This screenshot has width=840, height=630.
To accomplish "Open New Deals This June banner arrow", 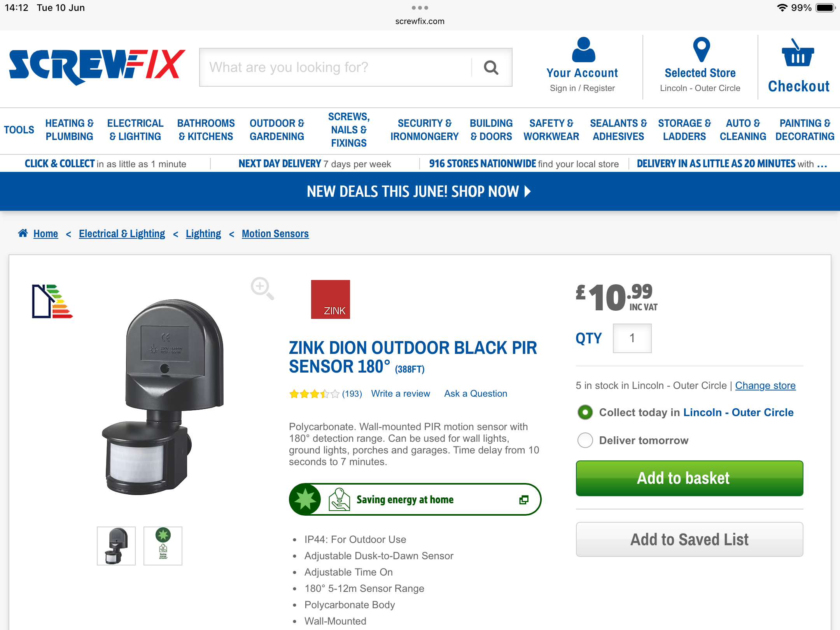I will pyautogui.click(x=528, y=191).
